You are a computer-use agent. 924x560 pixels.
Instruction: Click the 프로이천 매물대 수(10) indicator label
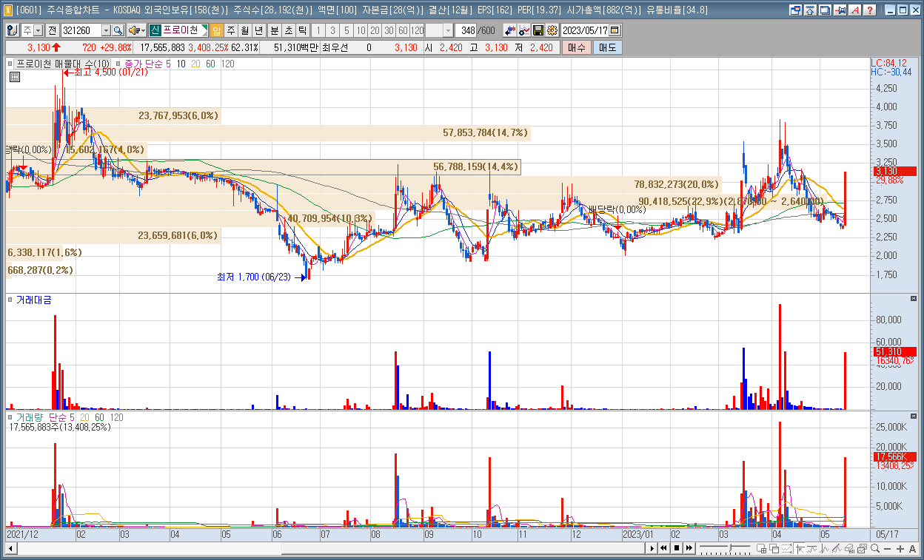point(63,64)
